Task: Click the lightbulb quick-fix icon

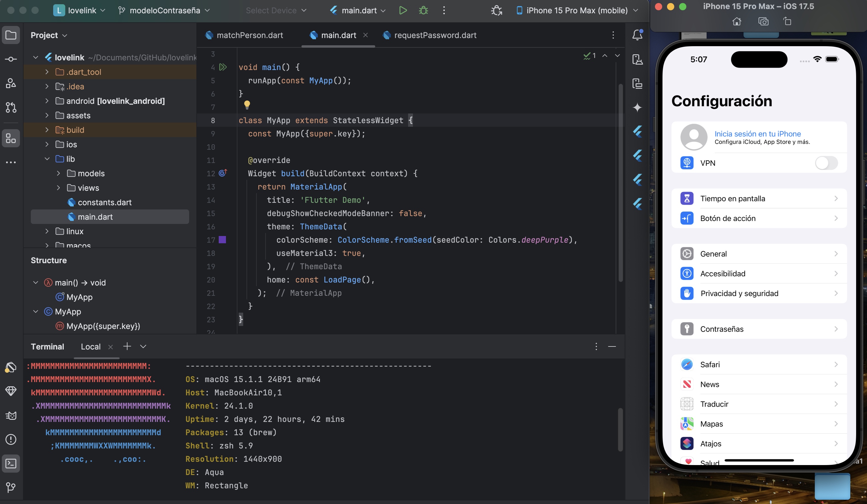Action: [247, 104]
